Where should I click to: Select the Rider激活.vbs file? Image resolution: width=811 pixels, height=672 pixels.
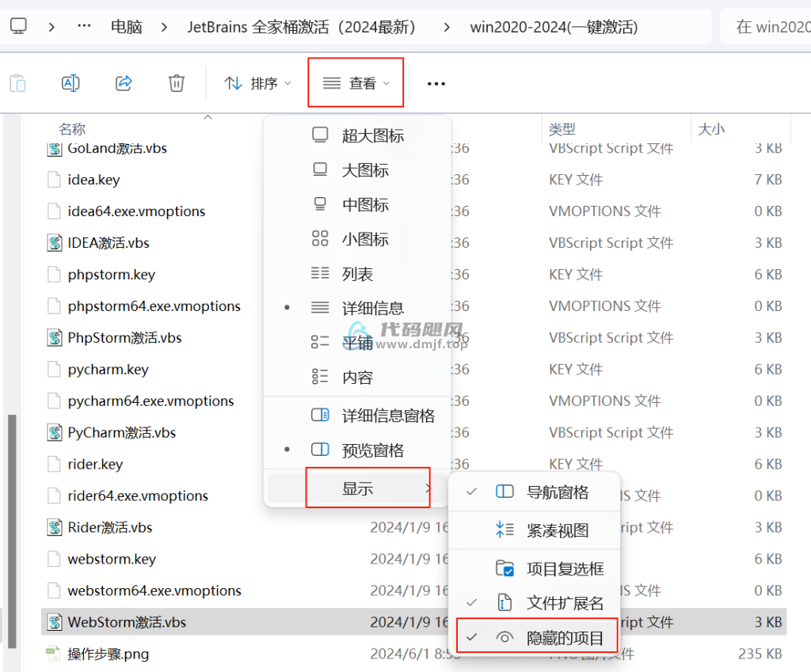pos(109,527)
